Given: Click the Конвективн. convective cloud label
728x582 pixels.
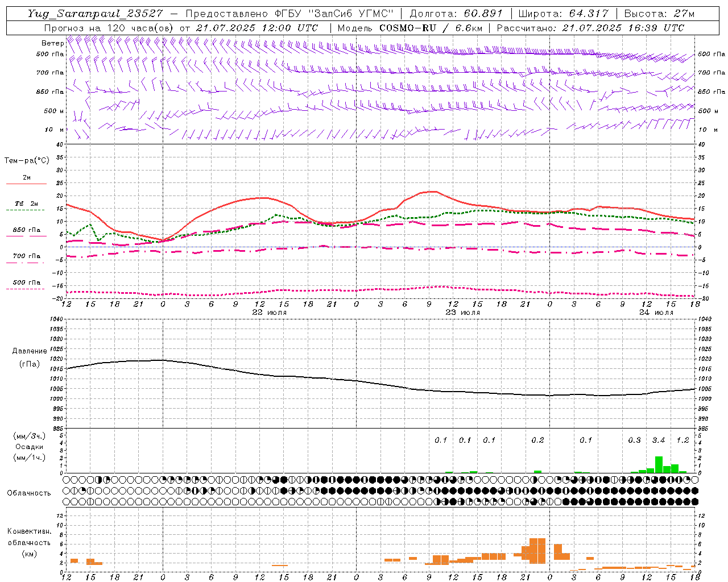Looking at the screenshot, I should (29, 531).
